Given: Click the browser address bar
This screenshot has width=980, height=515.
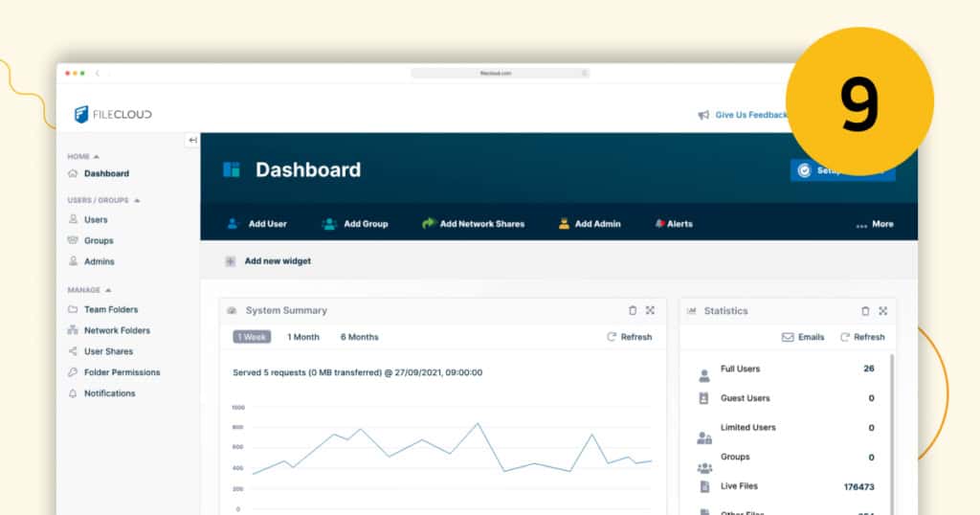Looking at the screenshot, I should 500,73.
